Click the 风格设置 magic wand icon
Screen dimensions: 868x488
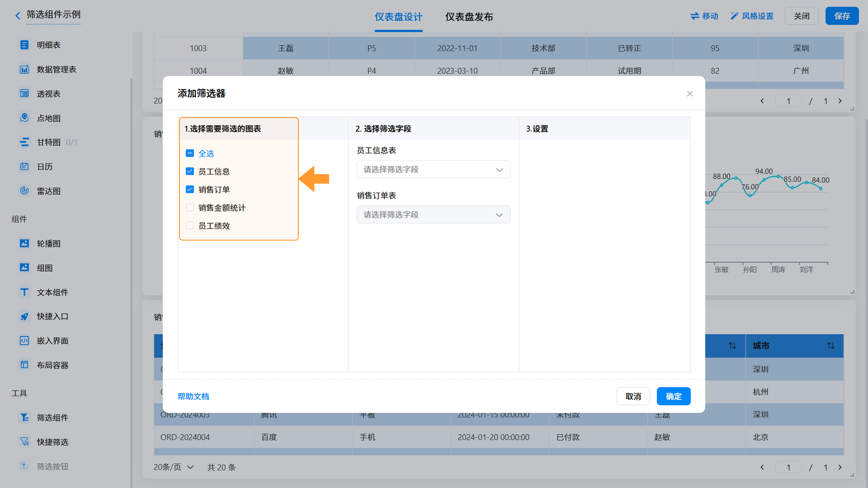click(734, 16)
